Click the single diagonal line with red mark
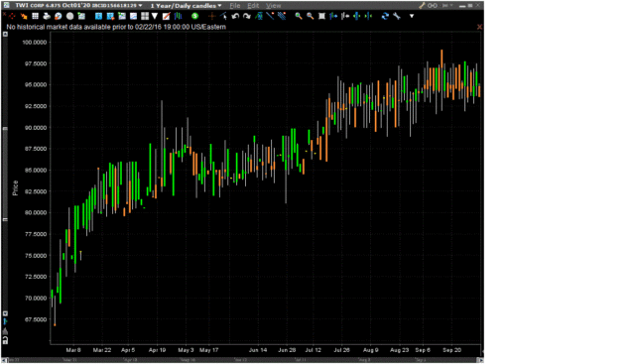The width and height of the screenshot is (635, 364). click(x=270, y=16)
